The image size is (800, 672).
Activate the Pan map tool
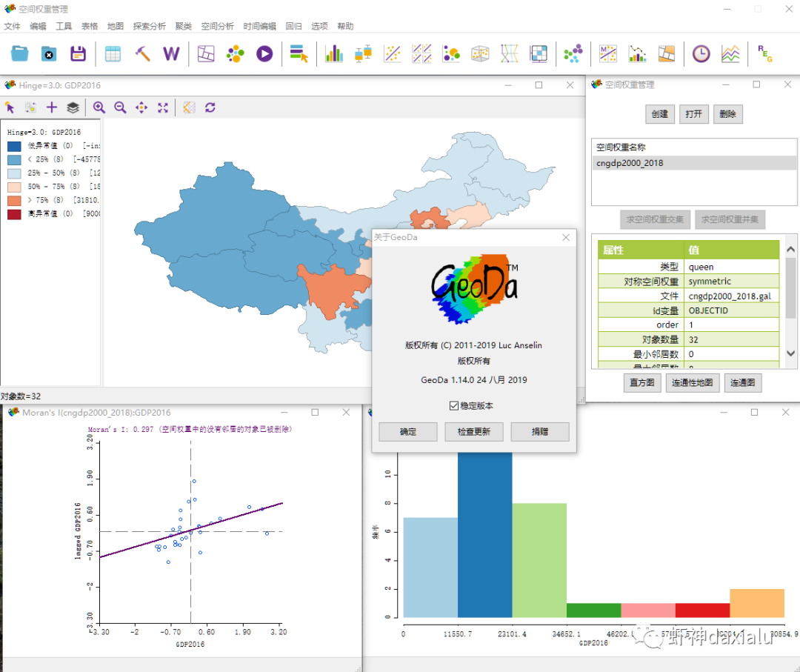point(141,107)
